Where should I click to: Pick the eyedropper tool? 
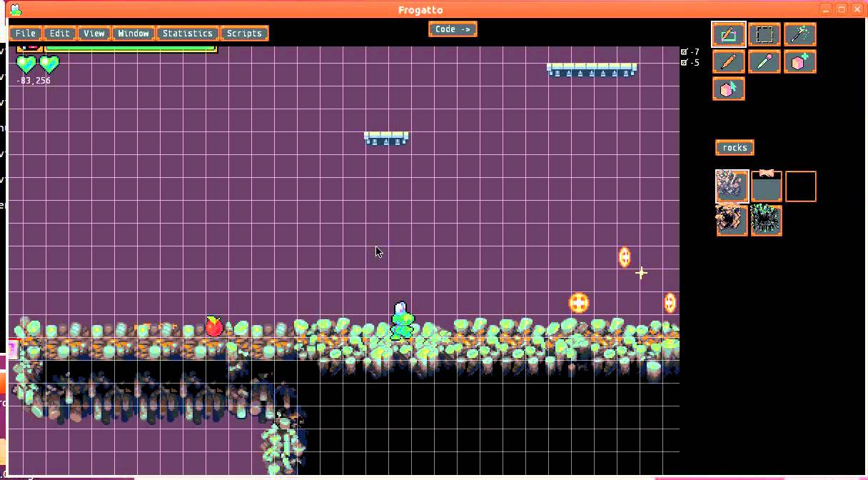[764, 62]
